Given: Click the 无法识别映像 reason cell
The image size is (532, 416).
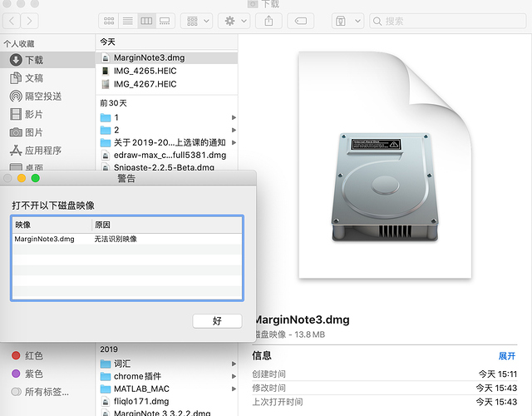Looking at the screenshot, I should (116, 239).
